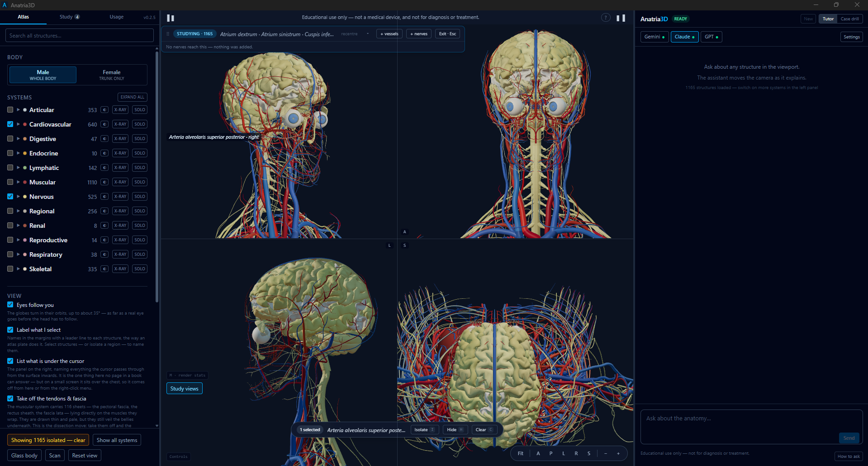Open the help question-mark icon
This screenshot has height=466, width=868.
606,18
